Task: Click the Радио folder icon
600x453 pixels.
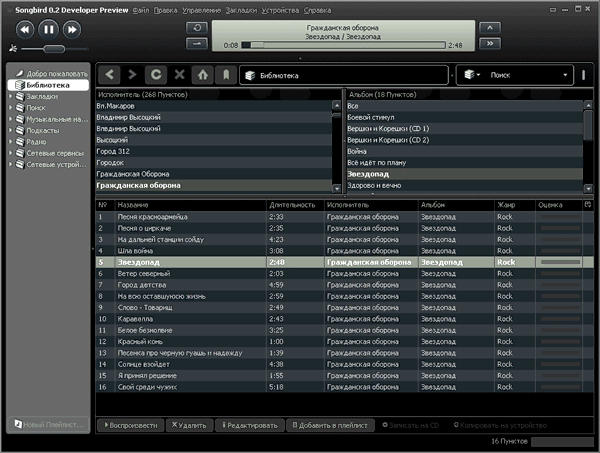Action: [x=20, y=142]
